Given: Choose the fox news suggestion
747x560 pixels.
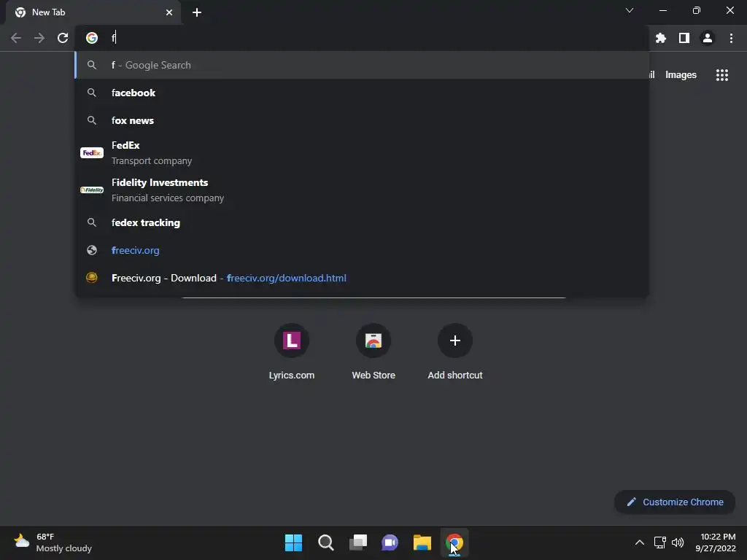Looking at the screenshot, I should point(362,120).
